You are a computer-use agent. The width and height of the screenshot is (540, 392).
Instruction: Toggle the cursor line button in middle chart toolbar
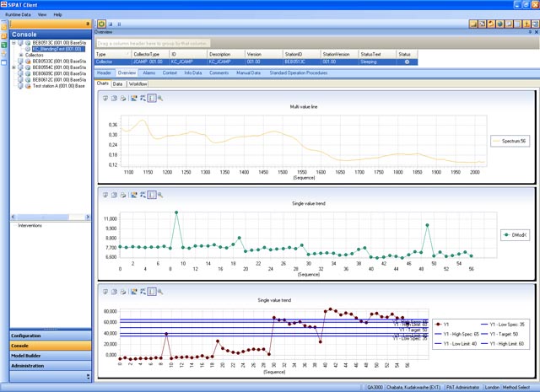pos(151,195)
